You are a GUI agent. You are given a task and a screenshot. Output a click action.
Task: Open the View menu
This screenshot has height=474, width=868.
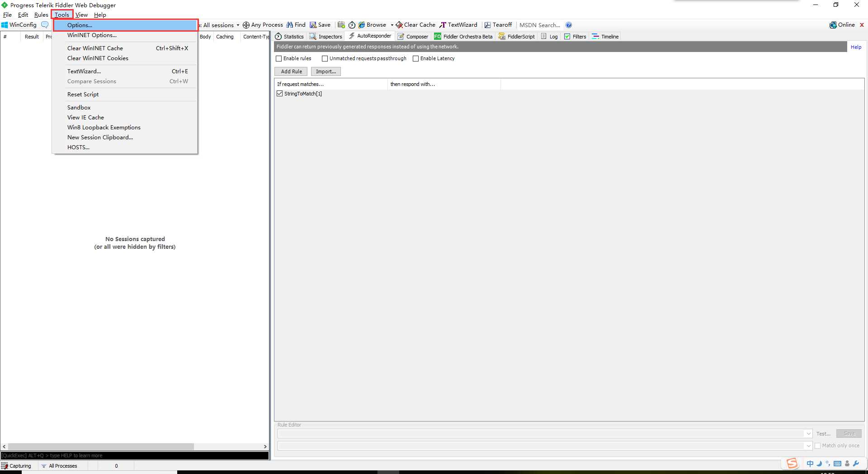[x=81, y=15]
